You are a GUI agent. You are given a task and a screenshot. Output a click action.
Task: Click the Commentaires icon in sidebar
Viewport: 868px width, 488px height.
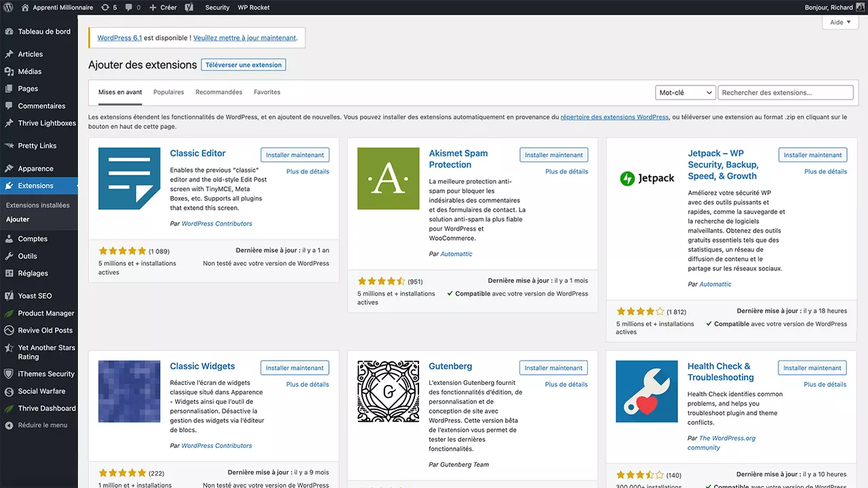point(9,106)
